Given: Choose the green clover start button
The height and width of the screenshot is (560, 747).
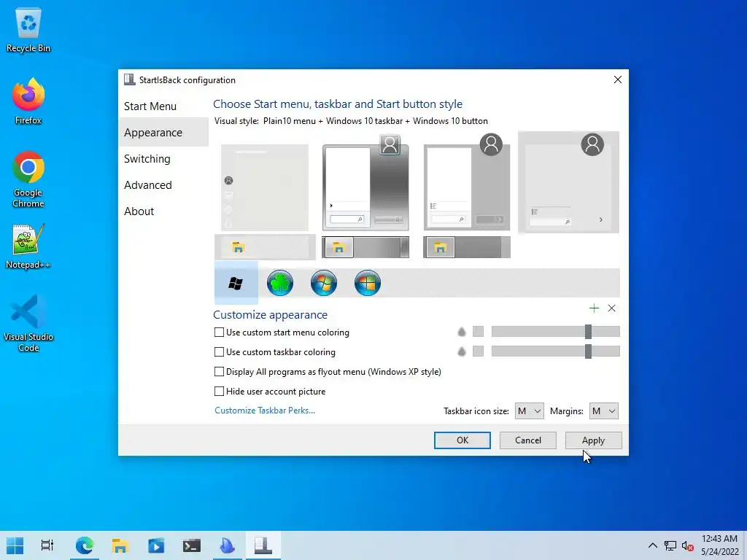Looking at the screenshot, I should point(279,283).
